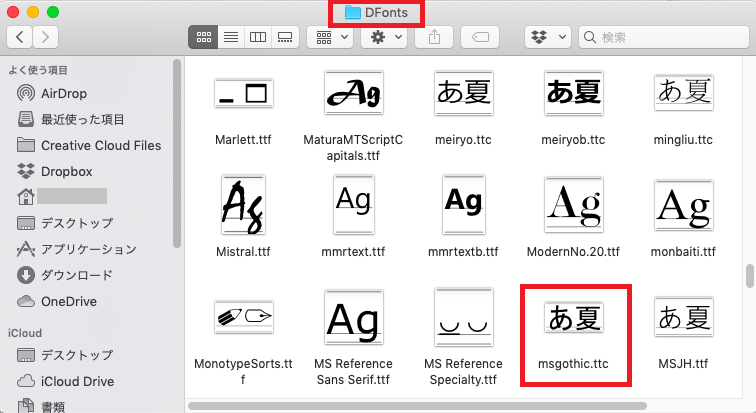Open 書類 in the sidebar
756x413 pixels.
coord(41,406)
